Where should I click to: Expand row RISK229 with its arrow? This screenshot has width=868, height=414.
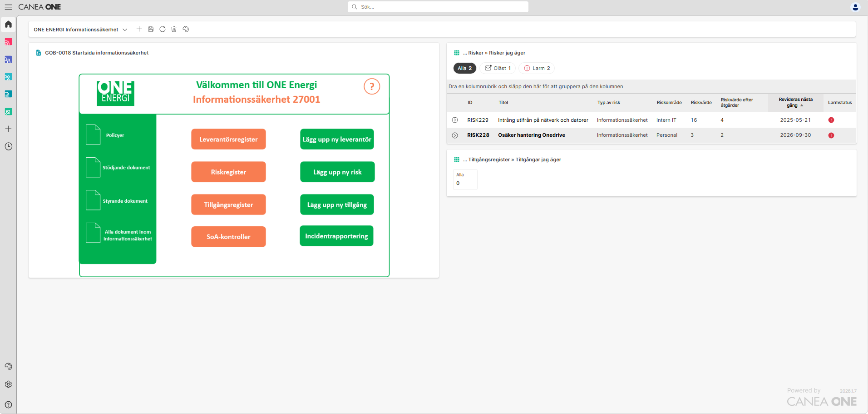[455, 120]
